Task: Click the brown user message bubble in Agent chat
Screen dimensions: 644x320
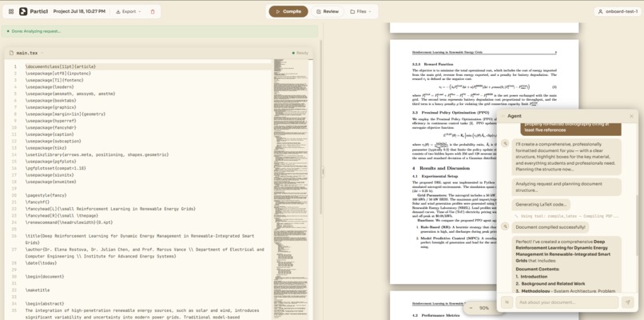Action: tap(570, 129)
